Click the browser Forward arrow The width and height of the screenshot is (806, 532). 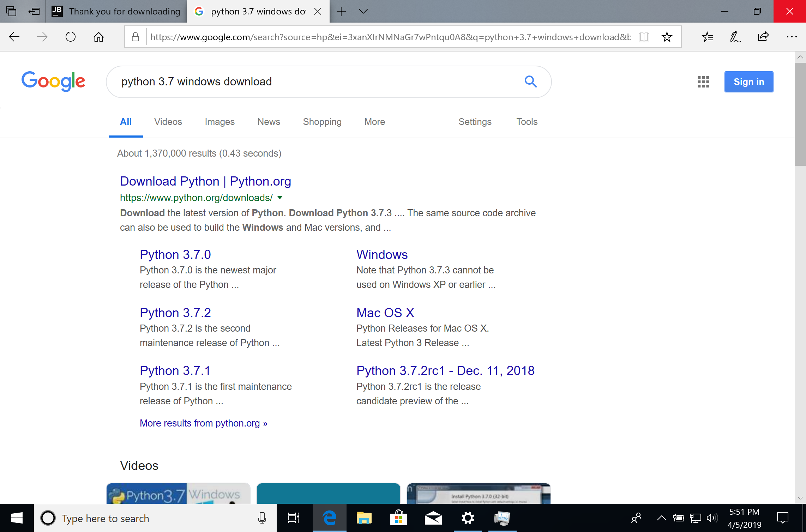42,37
